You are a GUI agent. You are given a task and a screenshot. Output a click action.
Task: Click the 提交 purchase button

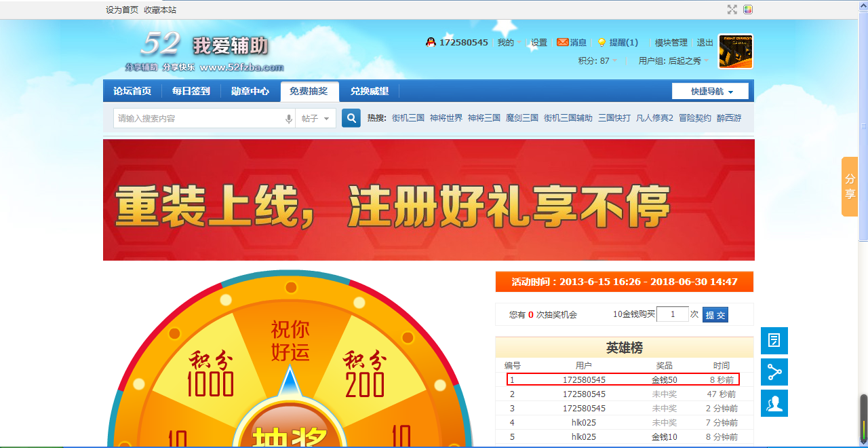pos(715,314)
